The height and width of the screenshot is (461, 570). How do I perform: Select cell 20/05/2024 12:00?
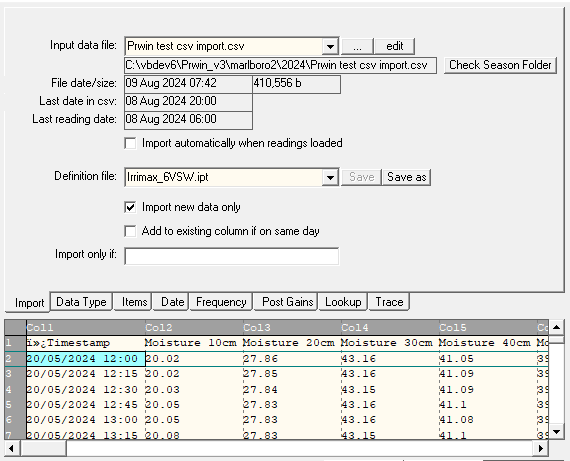[x=85, y=359]
